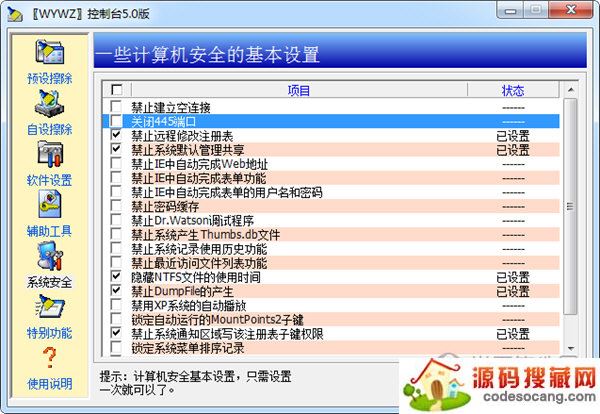Check the 锁定系统菜单排序记录 checkbox

[116, 347]
